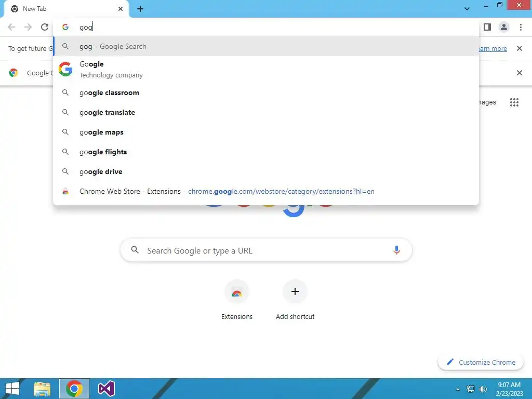Dismiss the Google Chrome notification bar
Screen dimensions: 532x399
point(519,73)
